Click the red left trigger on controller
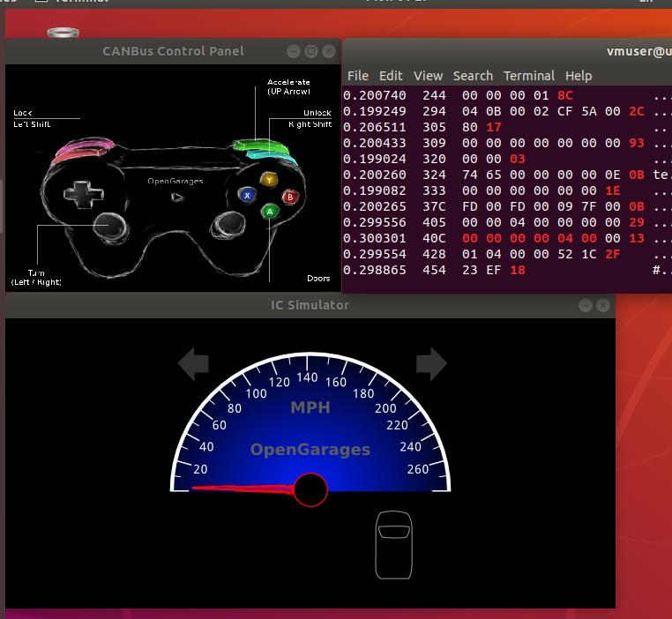The height and width of the screenshot is (619, 672). [x=78, y=155]
